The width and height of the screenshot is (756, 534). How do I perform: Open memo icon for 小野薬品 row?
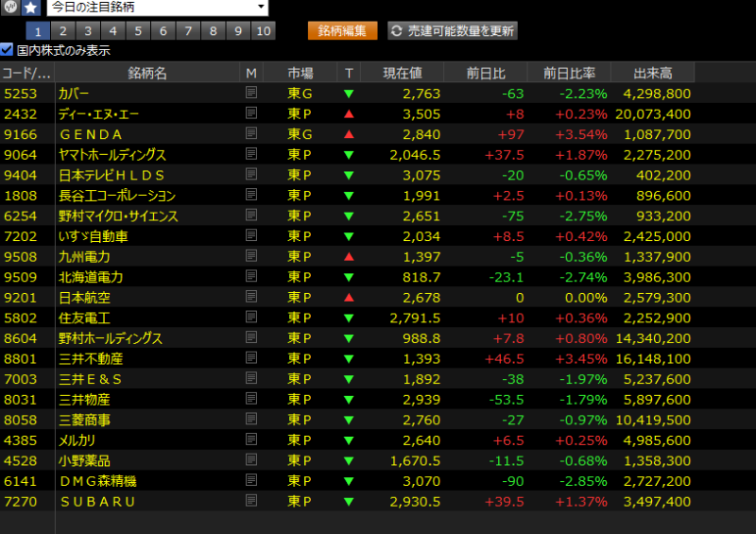[x=251, y=459]
